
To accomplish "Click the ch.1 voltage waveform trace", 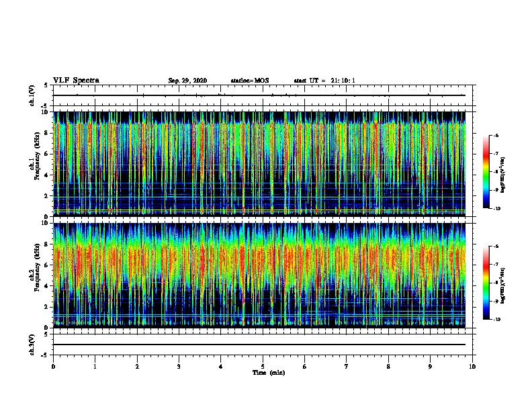I will tap(259, 95).
